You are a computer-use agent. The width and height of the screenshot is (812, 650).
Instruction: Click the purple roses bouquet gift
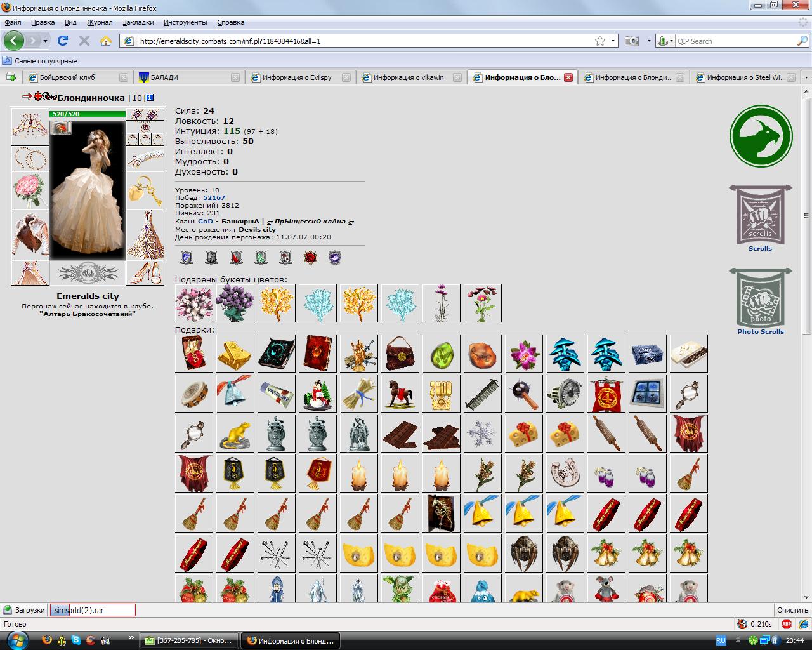coord(235,303)
